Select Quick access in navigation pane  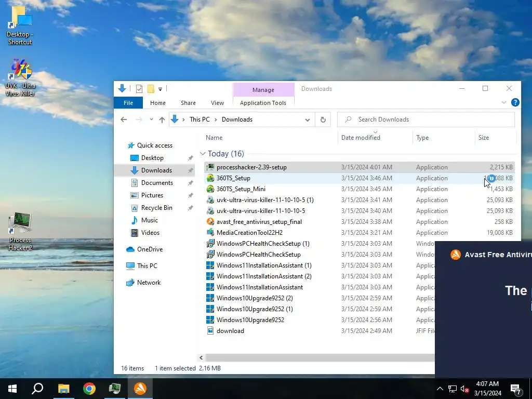point(154,145)
